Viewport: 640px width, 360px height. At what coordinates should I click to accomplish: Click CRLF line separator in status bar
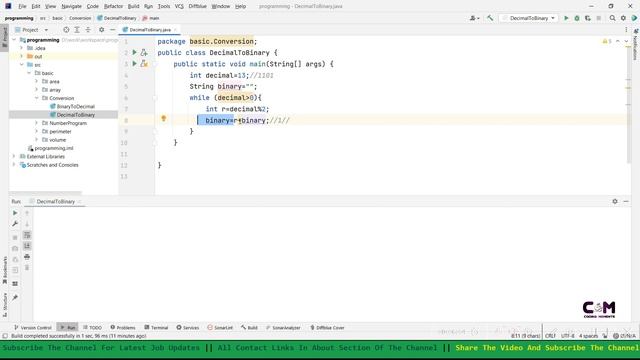pos(550,336)
